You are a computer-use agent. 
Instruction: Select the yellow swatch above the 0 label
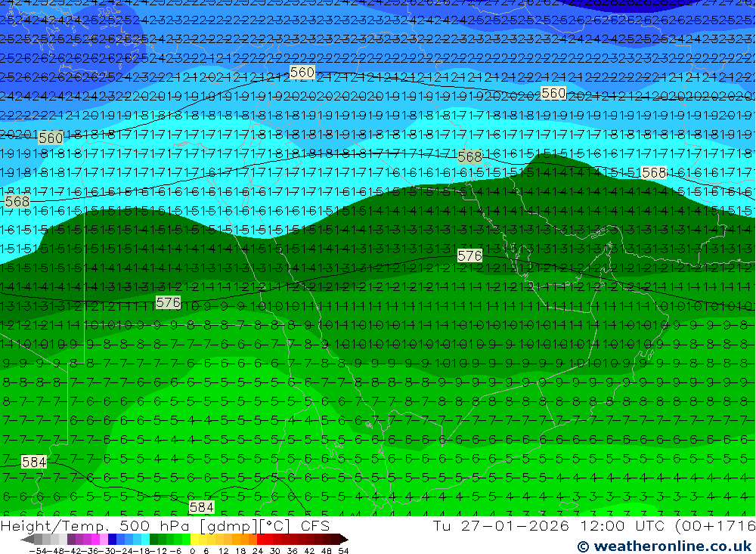(x=194, y=539)
